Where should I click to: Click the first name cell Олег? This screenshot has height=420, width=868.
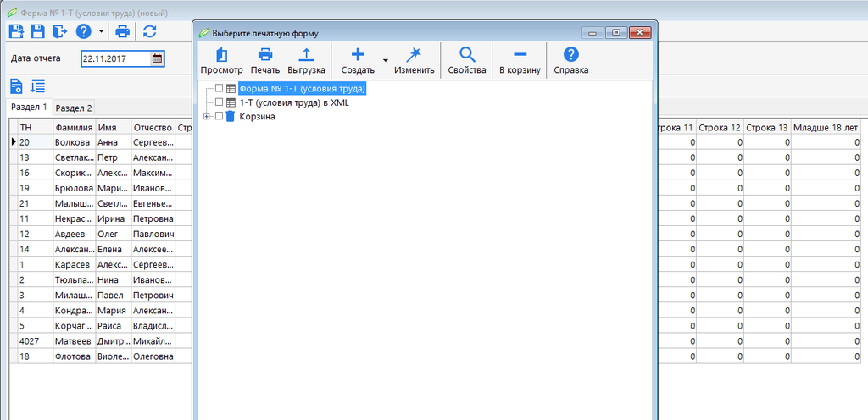pyautogui.click(x=114, y=234)
